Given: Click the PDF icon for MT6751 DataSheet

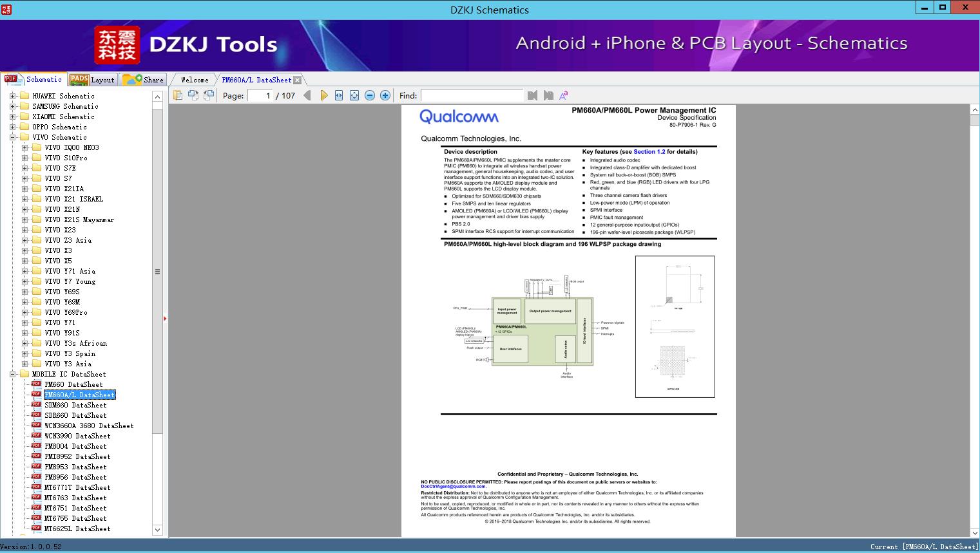Looking at the screenshot, I should 36,508.
